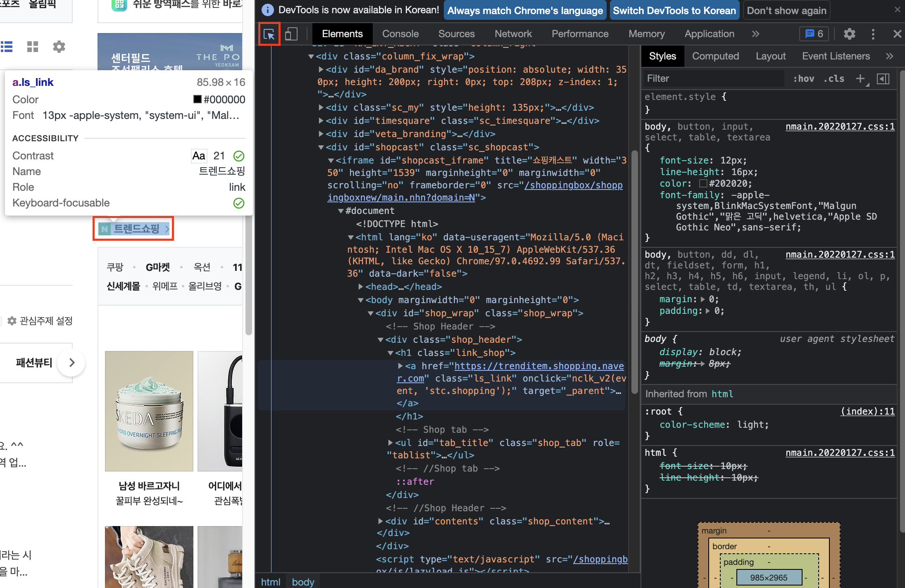Open the Console tab

(400, 34)
